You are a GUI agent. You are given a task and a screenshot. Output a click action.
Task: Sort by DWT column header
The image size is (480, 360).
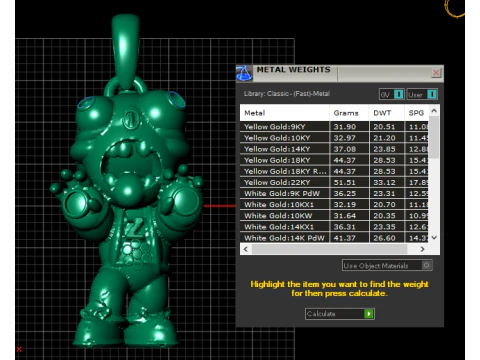click(x=386, y=113)
